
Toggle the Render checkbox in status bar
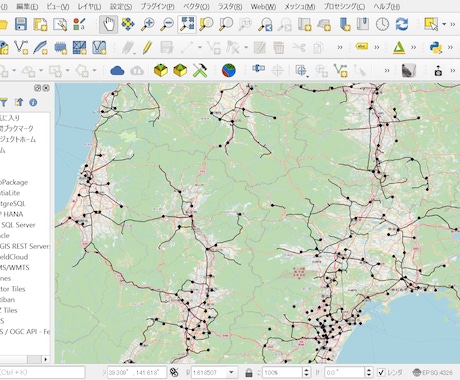[x=381, y=372]
